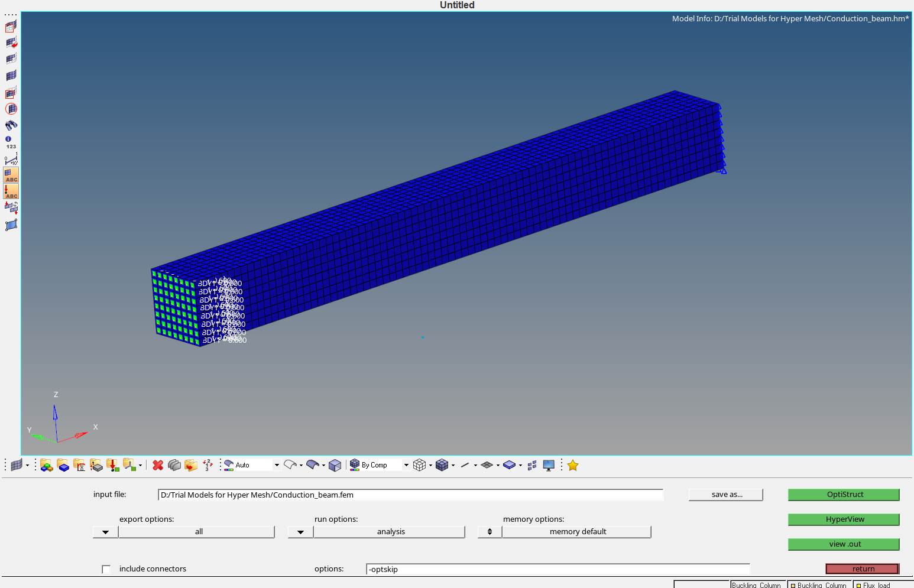Click the save as... button

click(x=726, y=495)
